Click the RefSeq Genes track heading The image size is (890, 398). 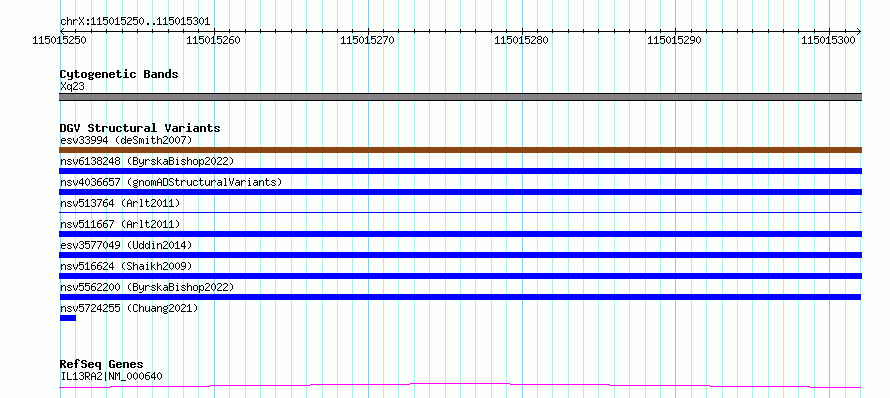click(x=101, y=364)
